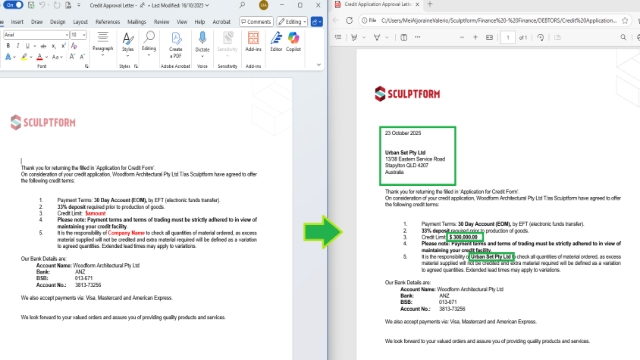Open underline style dropdown arrow

click(35, 46)
